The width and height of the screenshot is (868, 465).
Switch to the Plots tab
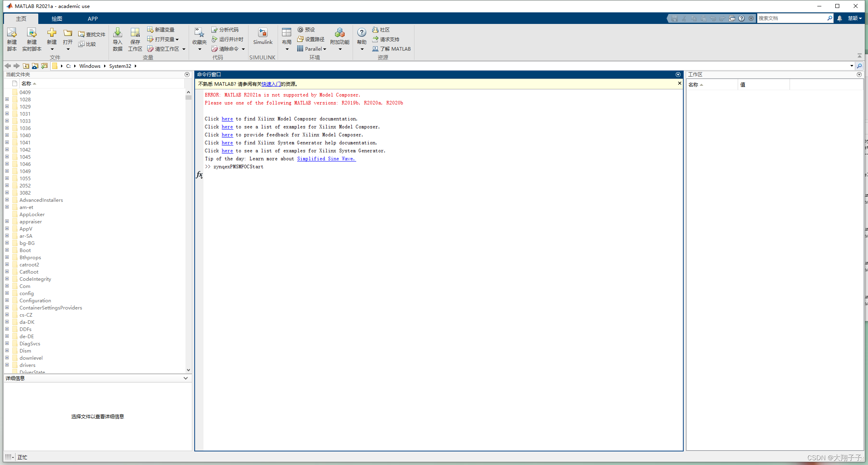coord(57,19)
